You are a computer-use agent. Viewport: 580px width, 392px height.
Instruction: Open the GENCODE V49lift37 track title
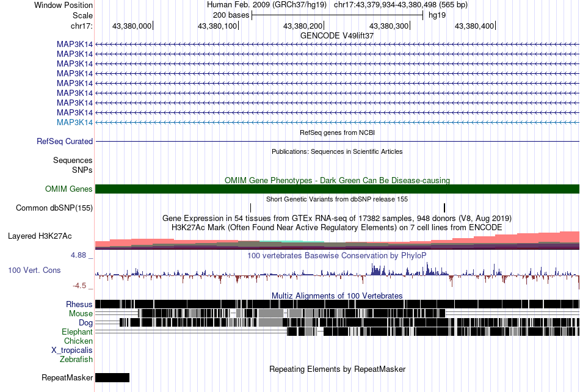(x=337, y=35)
